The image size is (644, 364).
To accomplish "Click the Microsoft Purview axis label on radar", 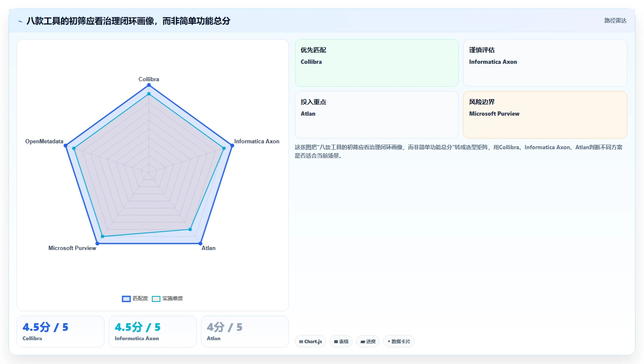I will (72, 248).
